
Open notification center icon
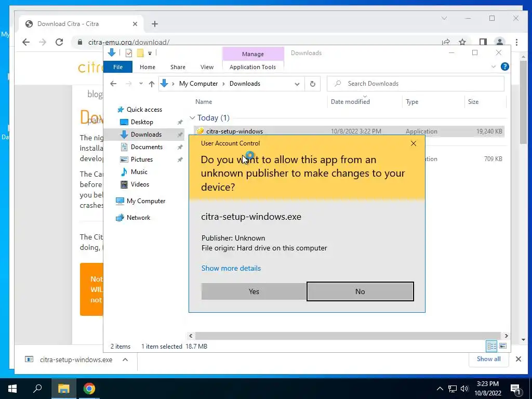pos(515,389)
